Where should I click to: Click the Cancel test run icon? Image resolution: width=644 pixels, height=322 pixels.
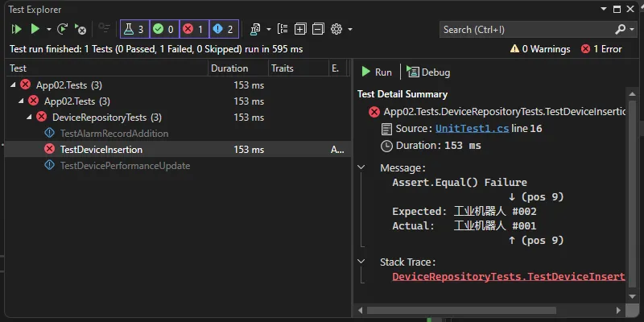click(80, 29)
